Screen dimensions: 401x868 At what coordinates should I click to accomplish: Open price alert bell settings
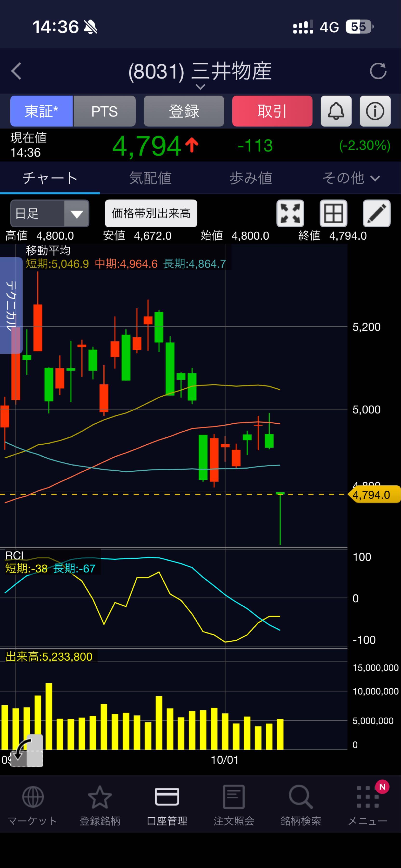tap(336, 111)
